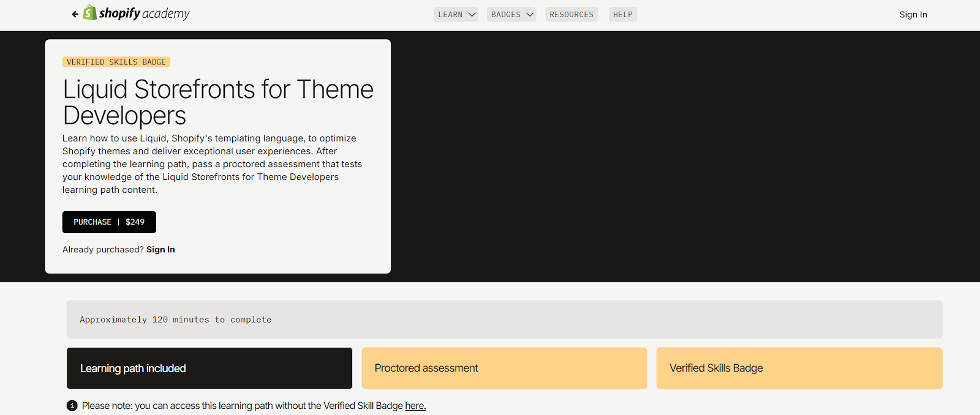Select the Proctored assessment card
The image size is (980, 415).
504,368
